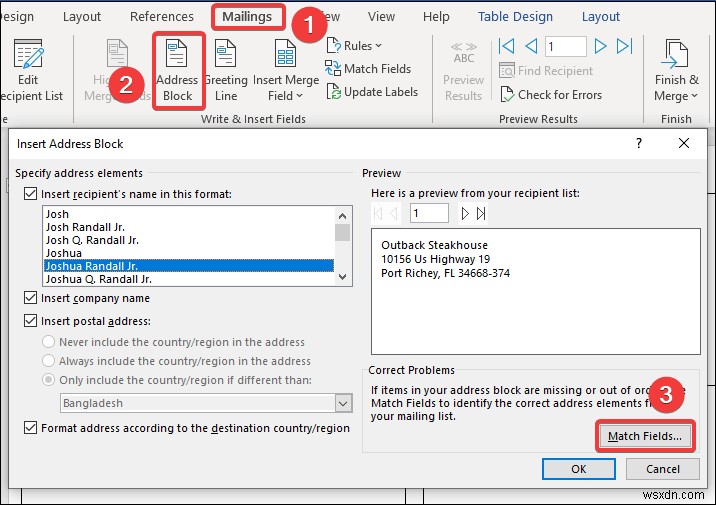Open the View tab
Image resolution: width=716 pixels, height=505 pixels.
pyautogui.click(x=381, y=17)
